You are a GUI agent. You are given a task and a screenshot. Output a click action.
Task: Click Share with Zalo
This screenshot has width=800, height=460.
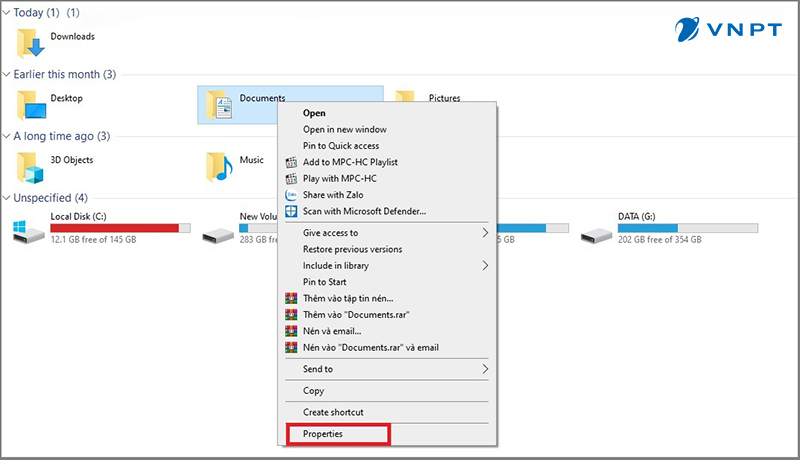point(339,195)
